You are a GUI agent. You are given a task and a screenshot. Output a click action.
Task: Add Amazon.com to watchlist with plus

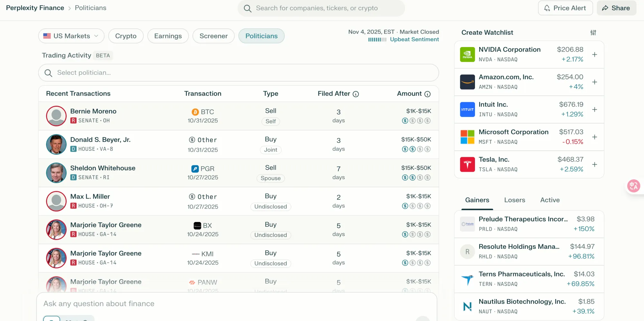594,82
